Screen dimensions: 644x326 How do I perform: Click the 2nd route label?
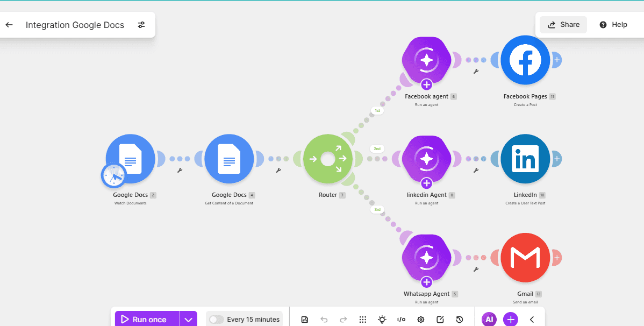click(377, 148)
